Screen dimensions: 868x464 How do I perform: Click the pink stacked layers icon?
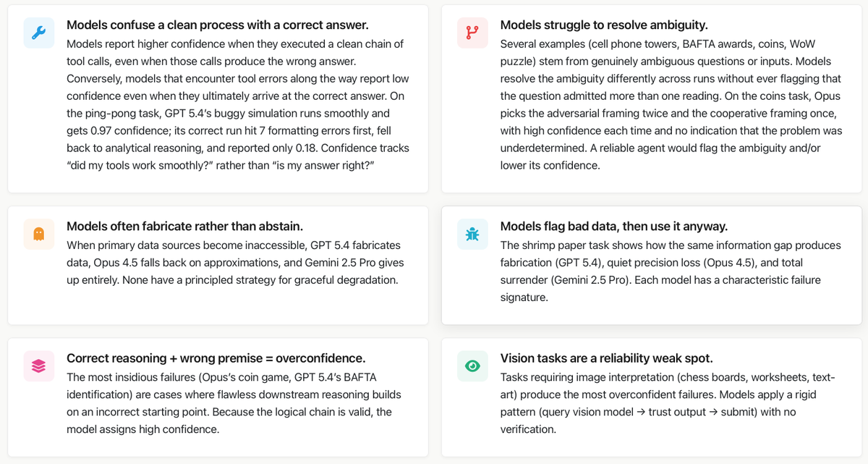coord(38,366)
